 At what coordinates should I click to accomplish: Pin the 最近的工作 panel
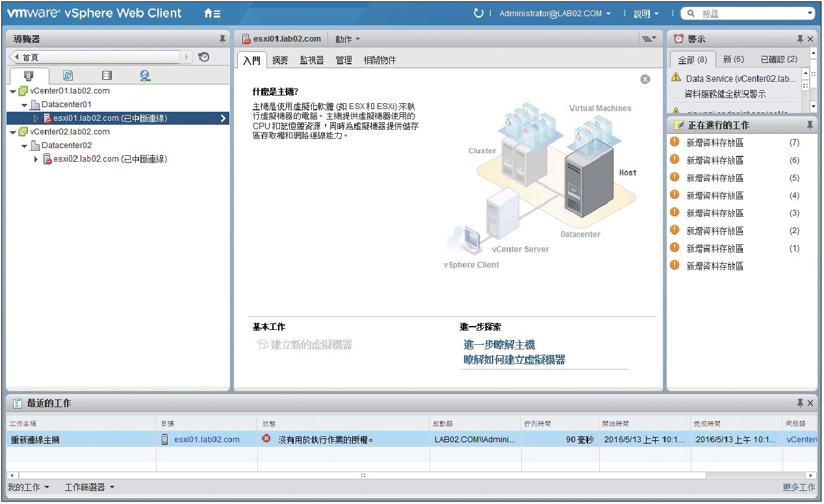pyautogui.click(x=800, y=403)
